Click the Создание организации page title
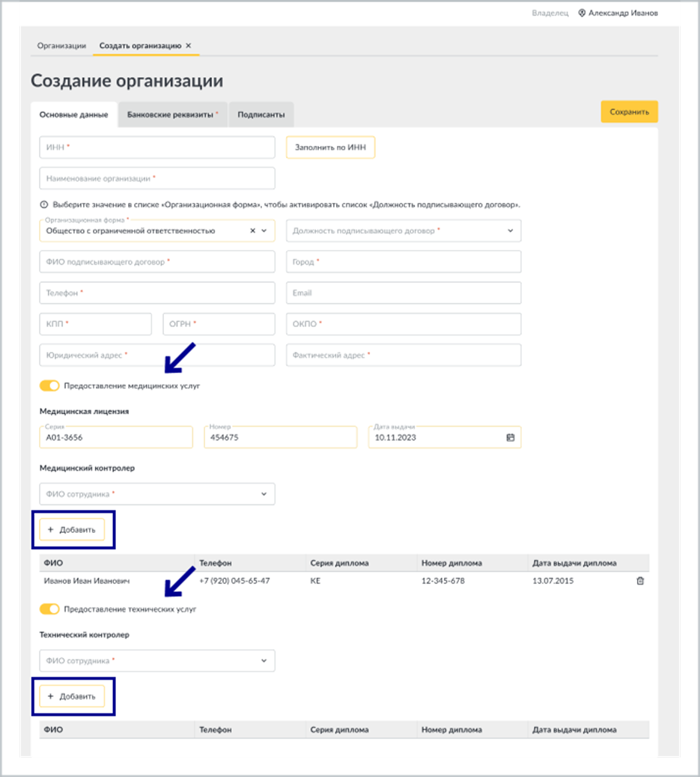The image size is (700, 777). coord(127,80)
